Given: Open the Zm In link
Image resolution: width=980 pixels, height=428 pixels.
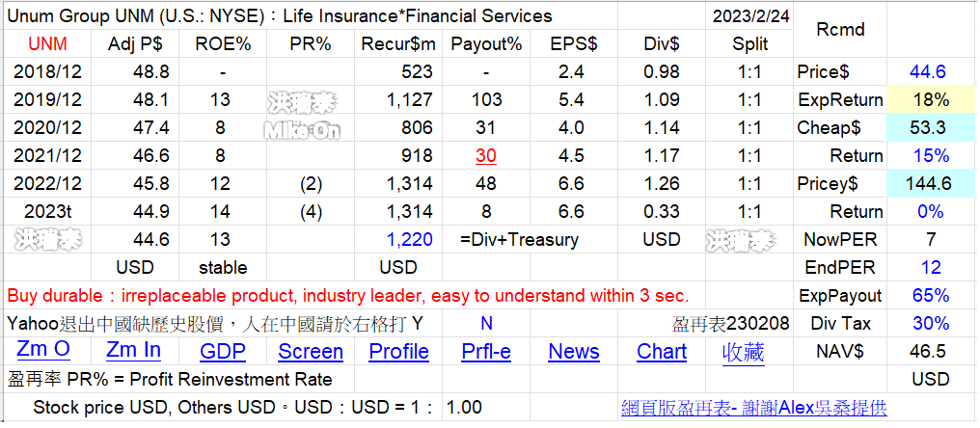Looking at the screenshot, I should click(133, 351).
